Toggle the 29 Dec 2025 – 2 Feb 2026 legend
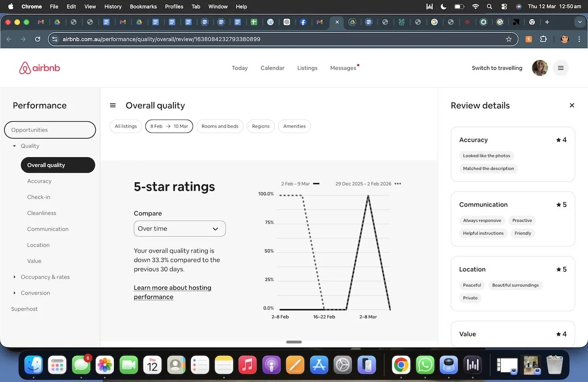 [364, 183]
